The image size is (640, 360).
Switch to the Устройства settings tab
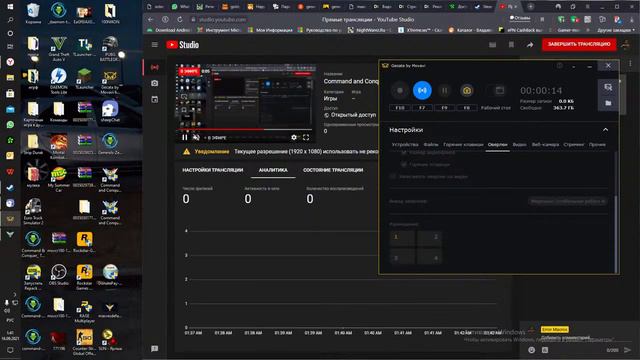(405, 144)
